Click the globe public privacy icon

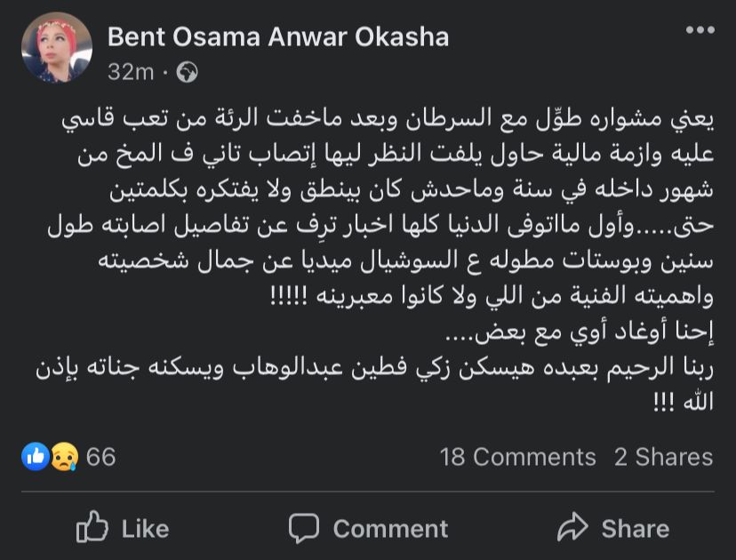(187, 72)
